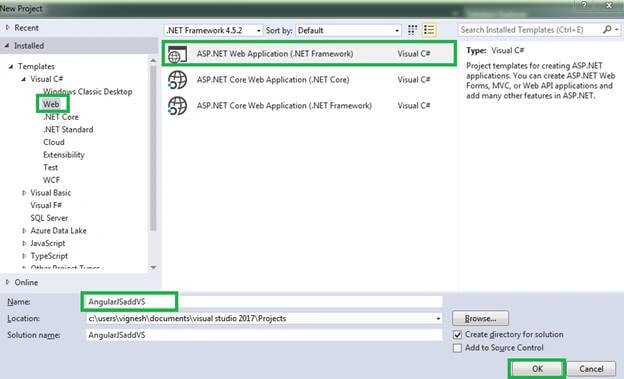The image size is (624, 379).
Task: Click the templates tree scrollbar thumb
Action: click(x=153, y=148)
